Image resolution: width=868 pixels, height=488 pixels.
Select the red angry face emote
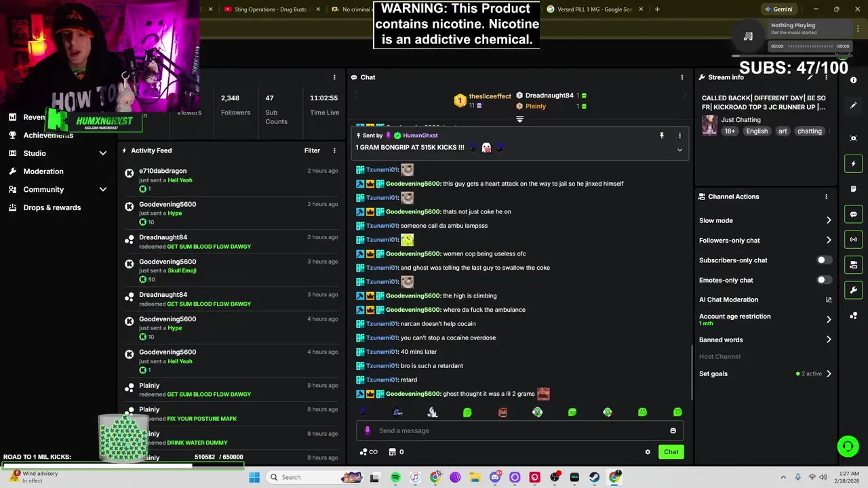(x=502, y=412)
